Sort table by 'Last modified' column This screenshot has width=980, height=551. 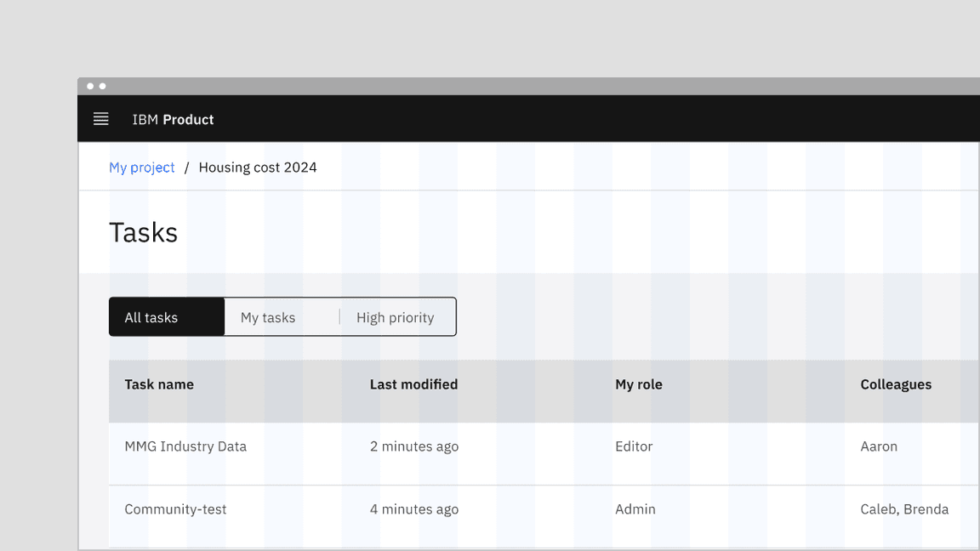tap(413, 384)
